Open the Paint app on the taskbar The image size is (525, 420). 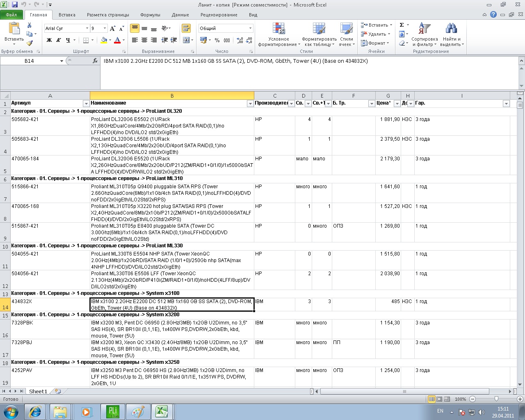coord(138,411)
